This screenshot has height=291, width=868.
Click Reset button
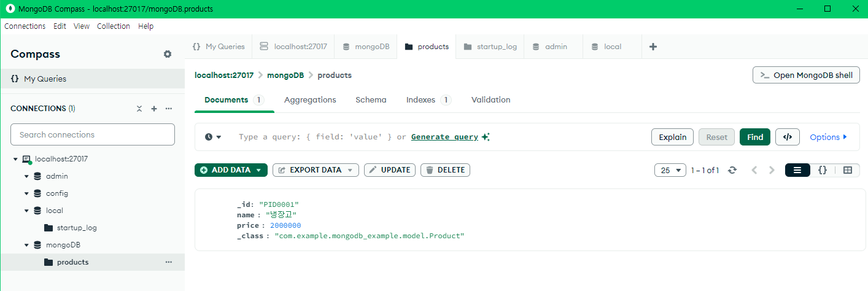tap(716, 137)
